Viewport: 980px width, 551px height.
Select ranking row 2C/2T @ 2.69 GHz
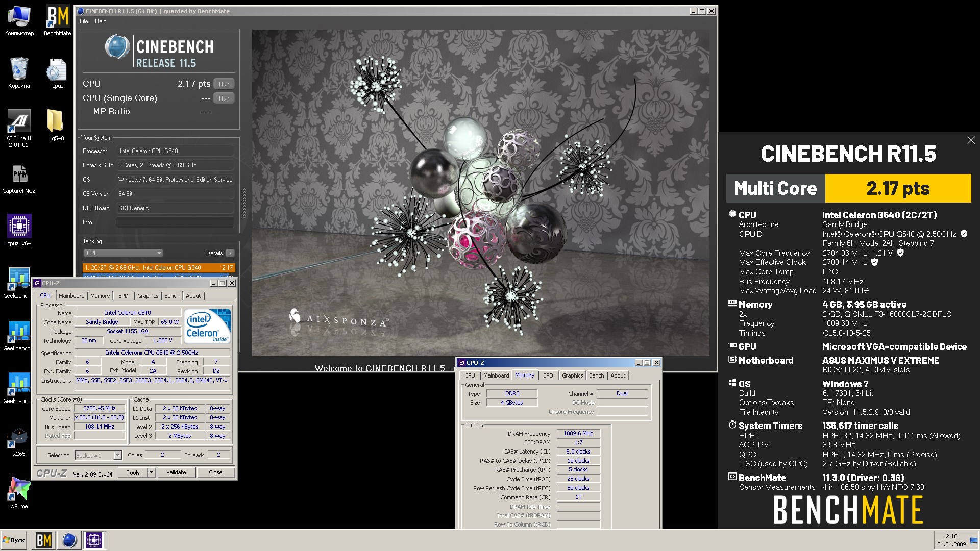159,268
